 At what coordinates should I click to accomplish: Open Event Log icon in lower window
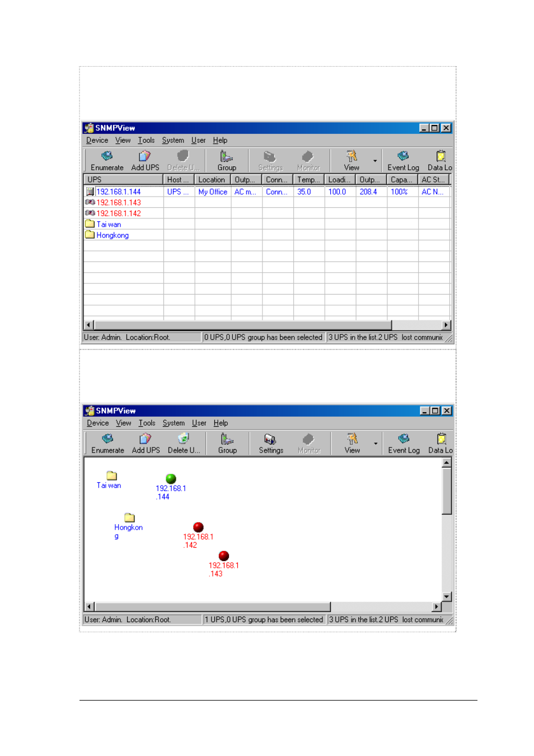point(404,443)
